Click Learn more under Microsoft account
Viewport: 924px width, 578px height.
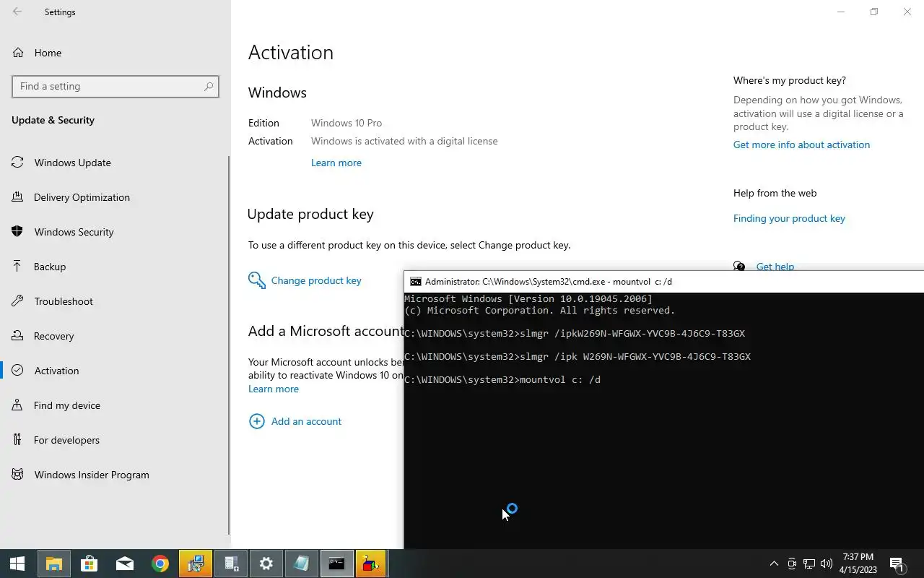[274, 389]
